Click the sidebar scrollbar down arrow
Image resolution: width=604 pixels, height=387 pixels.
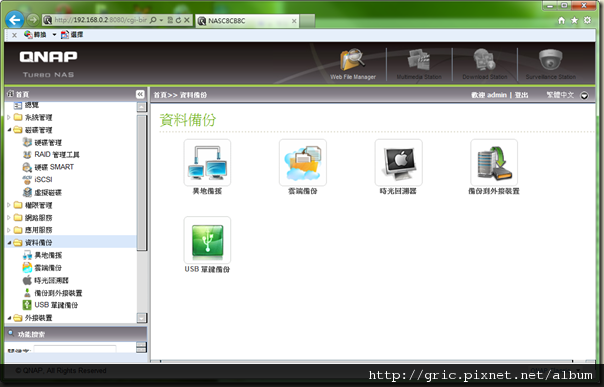coord(142,318)
